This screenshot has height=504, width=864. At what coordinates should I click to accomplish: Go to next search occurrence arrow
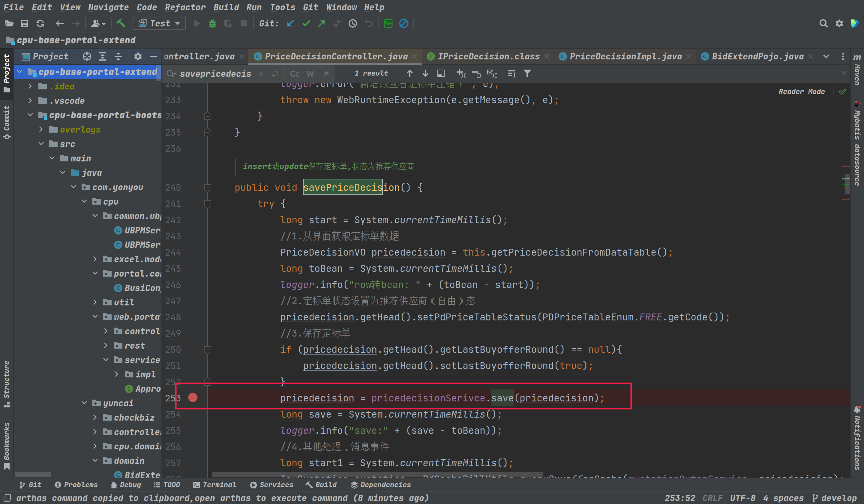(x=425, y=73)
